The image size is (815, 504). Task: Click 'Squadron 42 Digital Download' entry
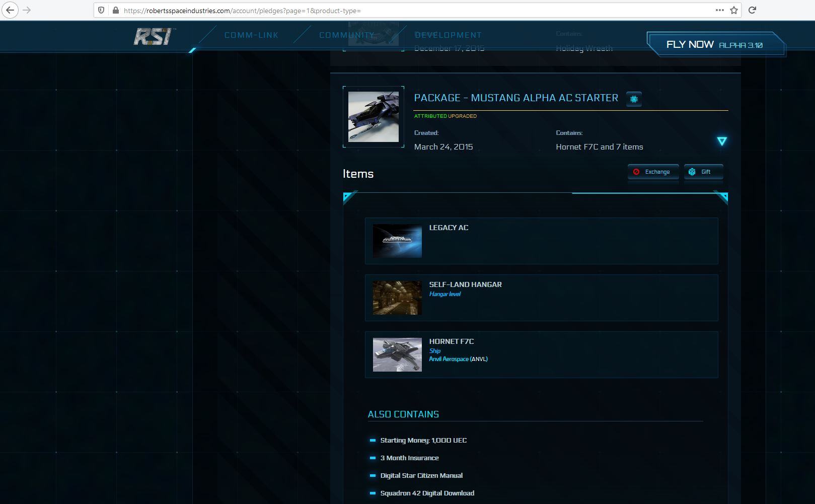pyautogui.click(x=427, y=493)
